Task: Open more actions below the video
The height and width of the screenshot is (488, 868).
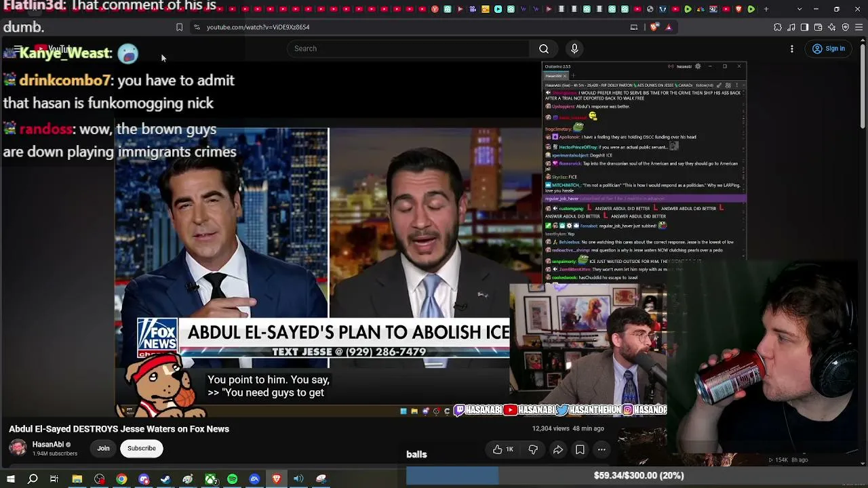Action: [x=601, y=449]
